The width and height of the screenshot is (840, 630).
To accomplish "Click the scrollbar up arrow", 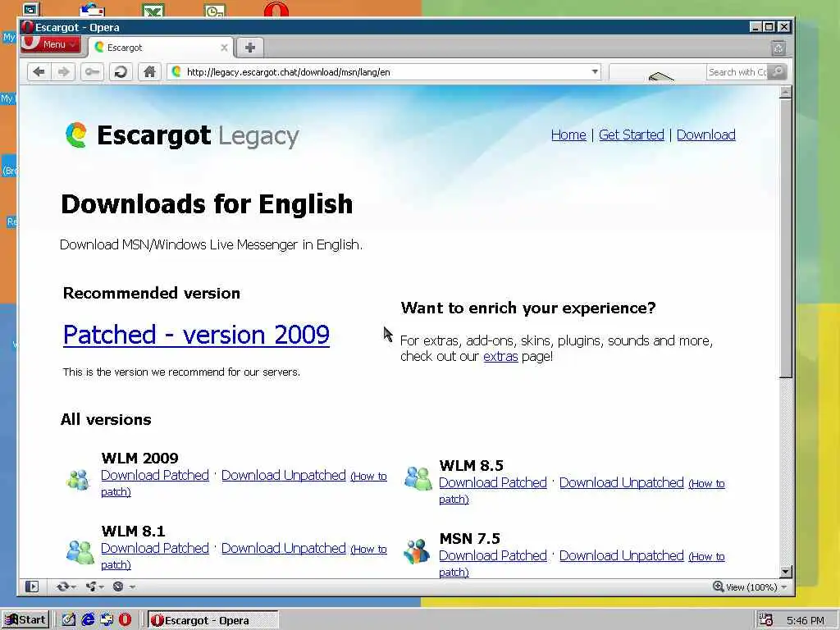I will (x=785, y=92).
